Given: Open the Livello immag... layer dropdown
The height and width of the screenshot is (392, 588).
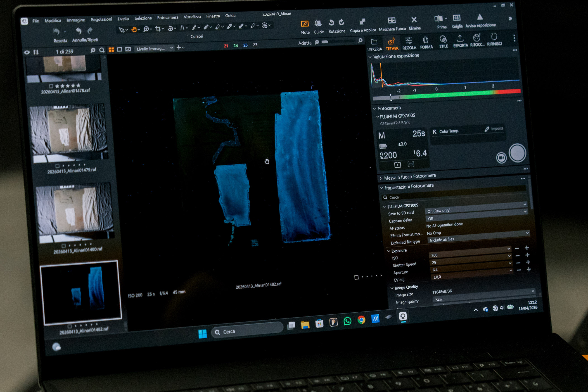Looking at the screenshot, I should pyautogui.click(x=155, y=48).
